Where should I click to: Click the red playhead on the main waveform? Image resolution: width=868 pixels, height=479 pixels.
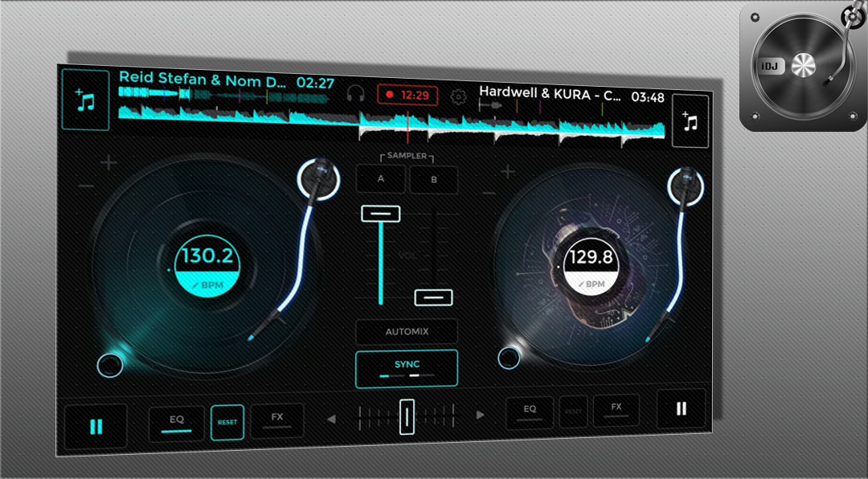tap(408, 126)
